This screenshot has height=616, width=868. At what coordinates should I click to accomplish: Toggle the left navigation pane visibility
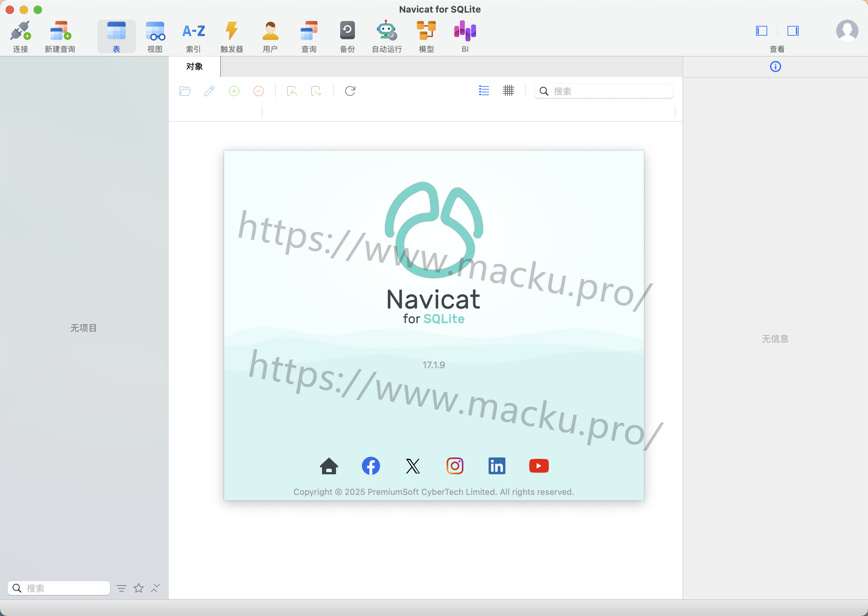762,31
